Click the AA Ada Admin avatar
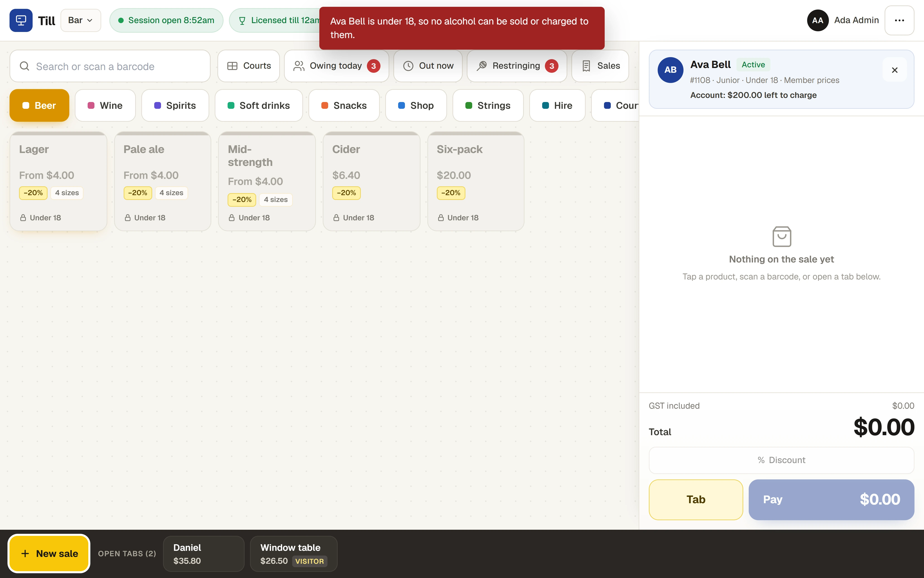The height and width of the screenshot is (578, 924). [x=818, y=20]
